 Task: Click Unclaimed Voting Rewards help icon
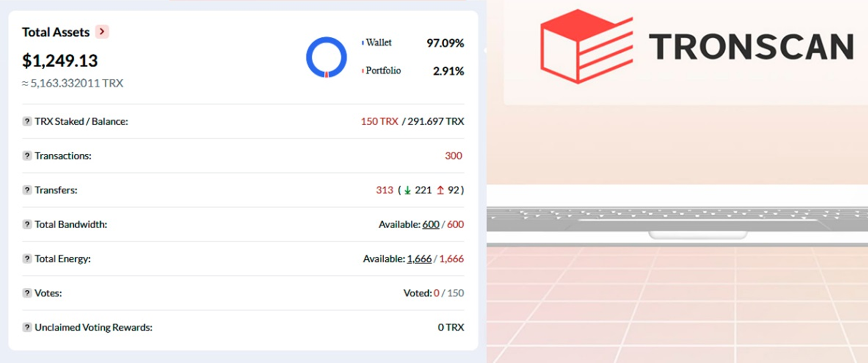pos(27,327)
